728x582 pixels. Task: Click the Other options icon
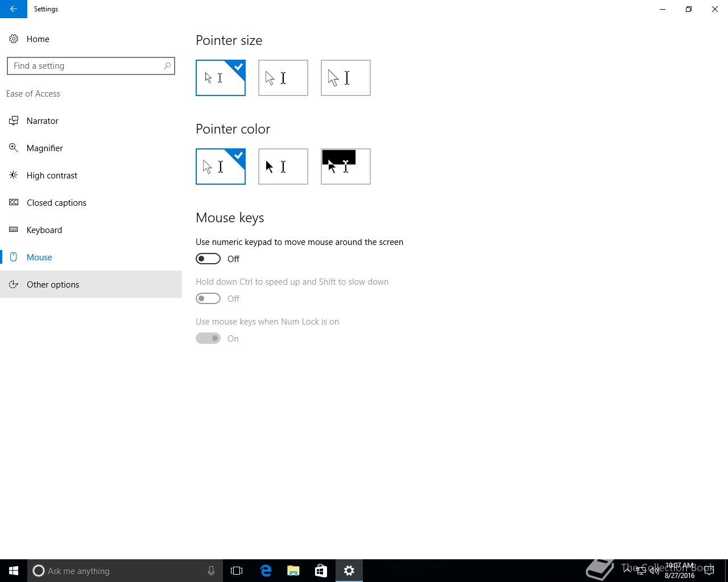14,284
